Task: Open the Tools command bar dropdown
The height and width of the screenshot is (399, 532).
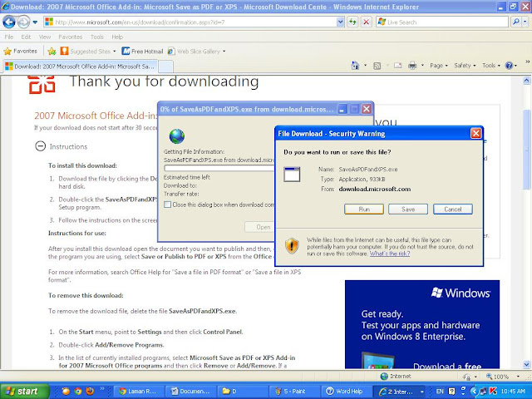Action: 491,66
